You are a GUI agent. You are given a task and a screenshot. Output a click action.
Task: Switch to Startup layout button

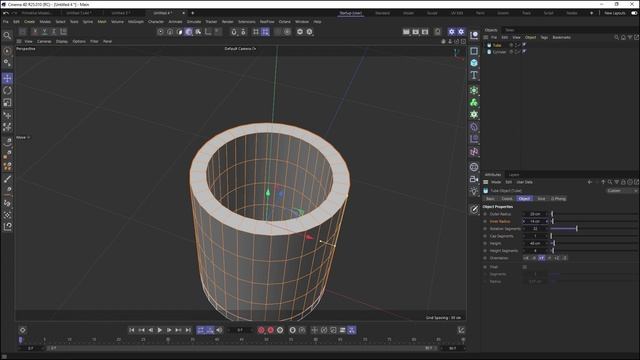[351, 13]
